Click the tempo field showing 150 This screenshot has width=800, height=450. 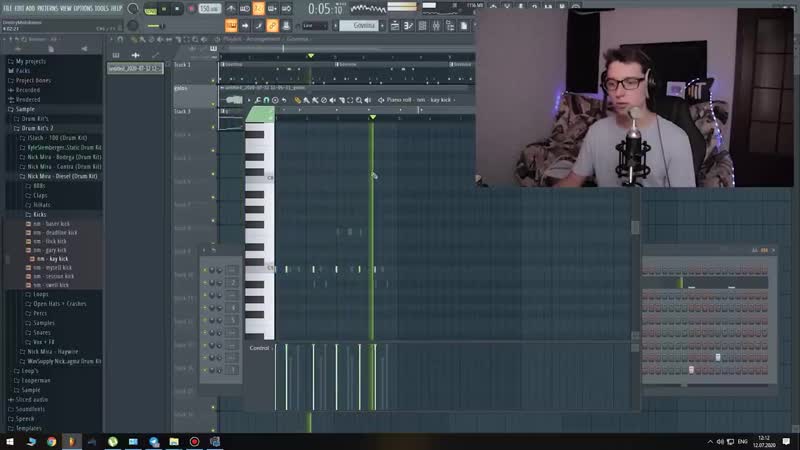tap(209, 9)
